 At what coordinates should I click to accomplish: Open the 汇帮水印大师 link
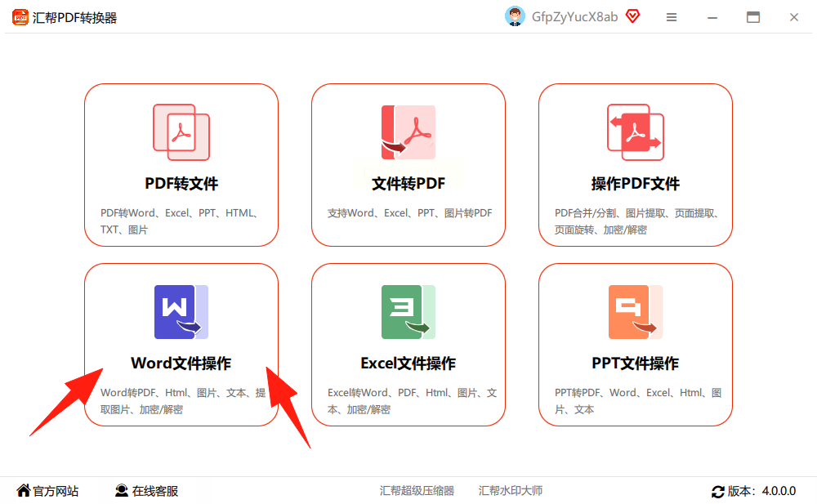pyautogui.click(x=511, y=490)
